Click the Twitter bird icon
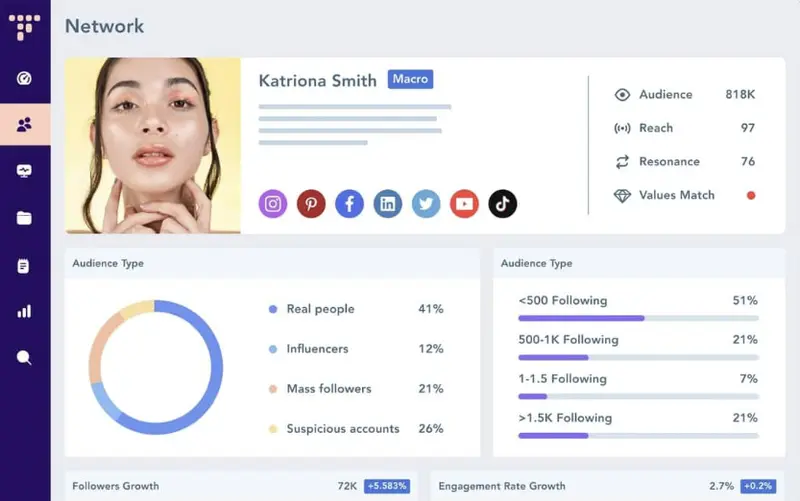 (x=426, y=204)
